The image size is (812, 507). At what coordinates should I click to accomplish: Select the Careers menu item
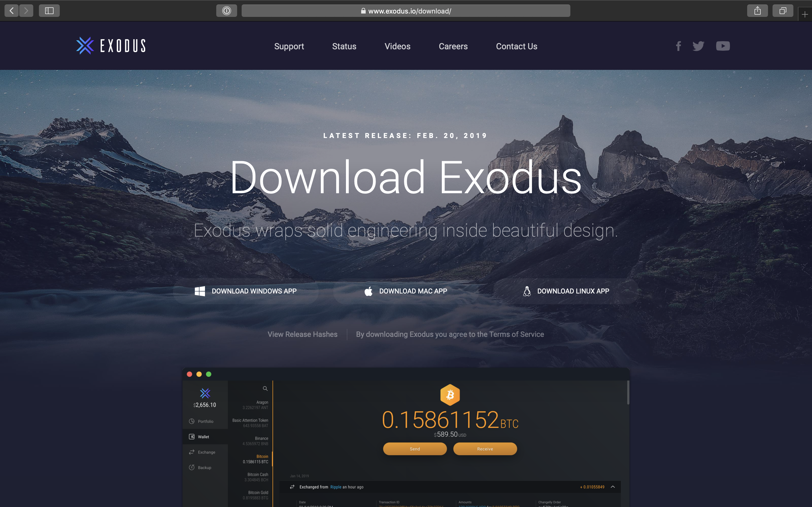click(x=453, y=46)
